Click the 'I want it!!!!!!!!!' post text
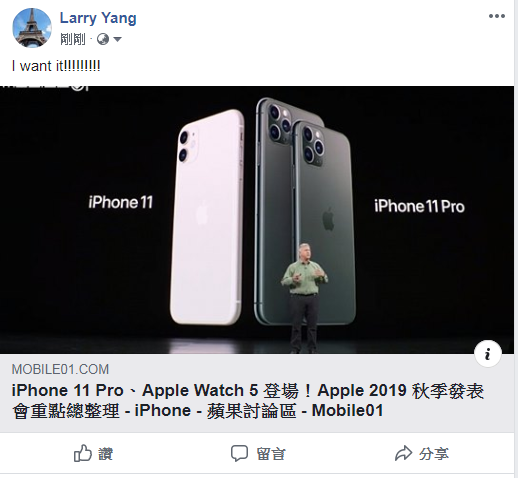 coord(56,66)
